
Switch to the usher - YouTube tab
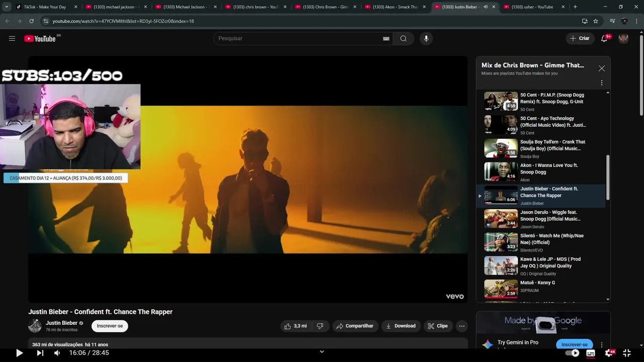(x=533, y=7)
